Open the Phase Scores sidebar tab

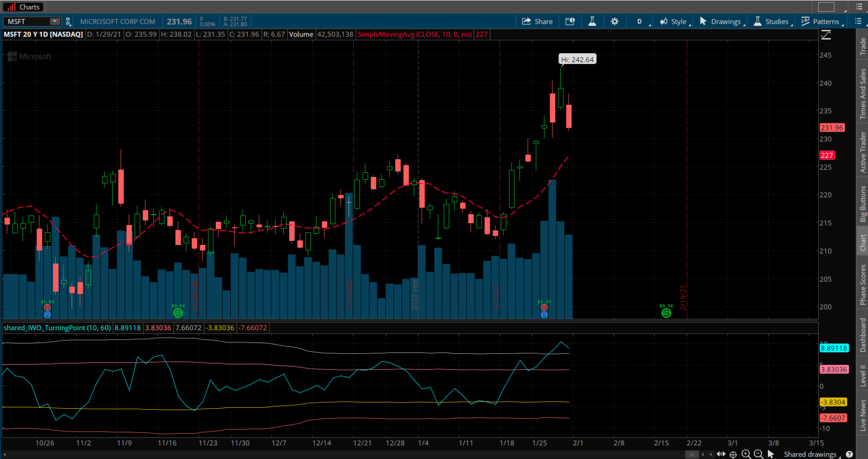tap(863, 284)
